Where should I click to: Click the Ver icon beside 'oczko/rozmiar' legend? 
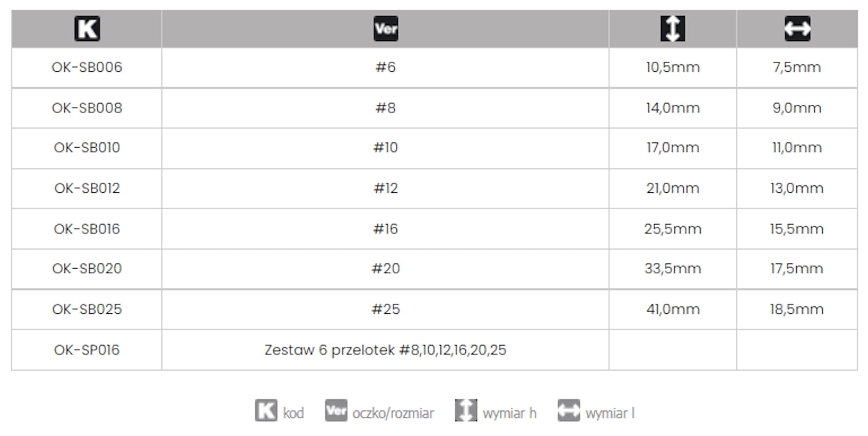(336, 411)
